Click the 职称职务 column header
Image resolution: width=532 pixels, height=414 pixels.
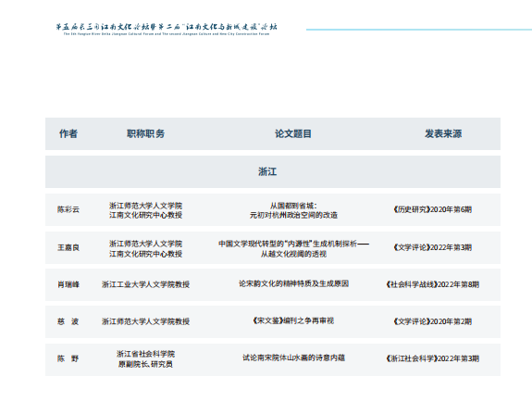145,133
